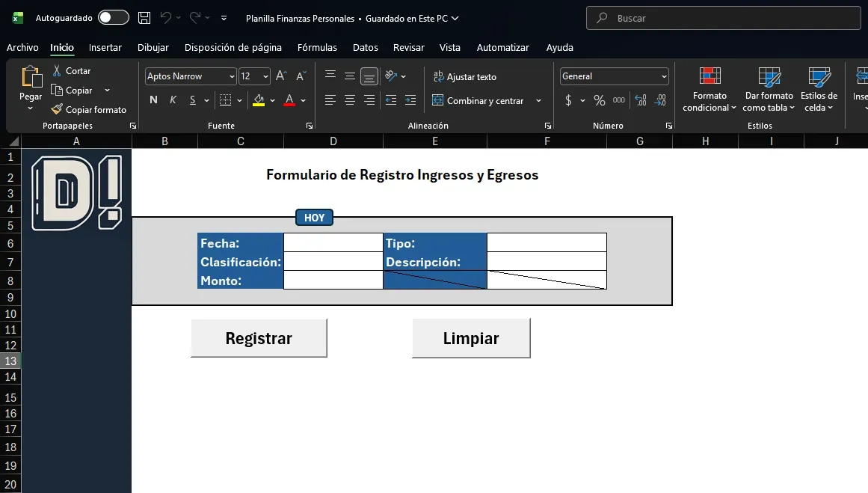Viewport: 868px width, 493px height.
Task: Click the Redo arrow icon
Action: [195, 18]
